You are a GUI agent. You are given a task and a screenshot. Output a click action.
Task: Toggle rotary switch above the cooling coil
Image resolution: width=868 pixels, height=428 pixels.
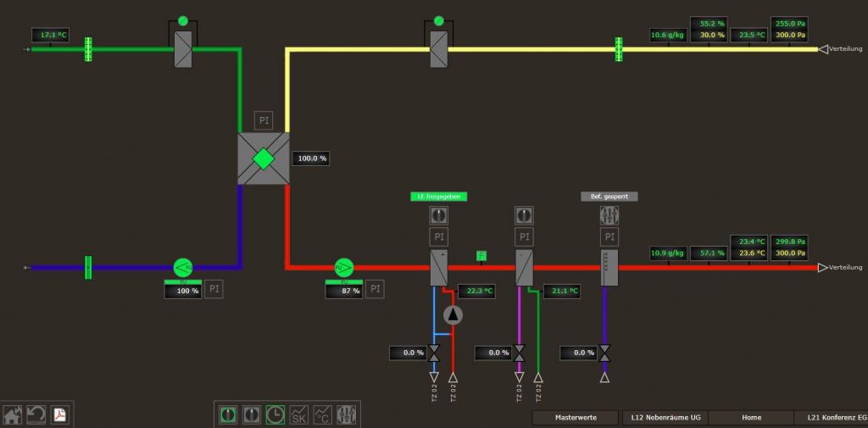[x=524, y=215]
